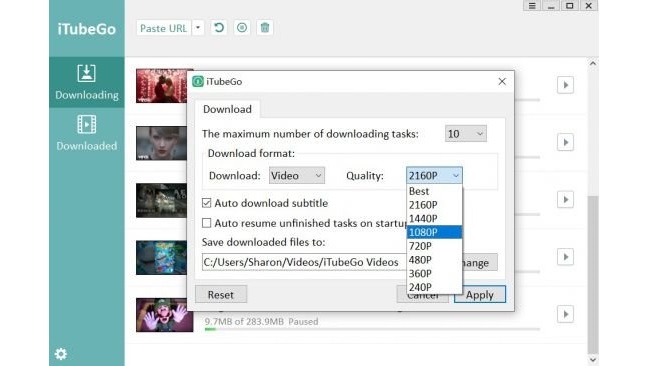
Task: Resume the third download with its play button
Action: [566, 200]
